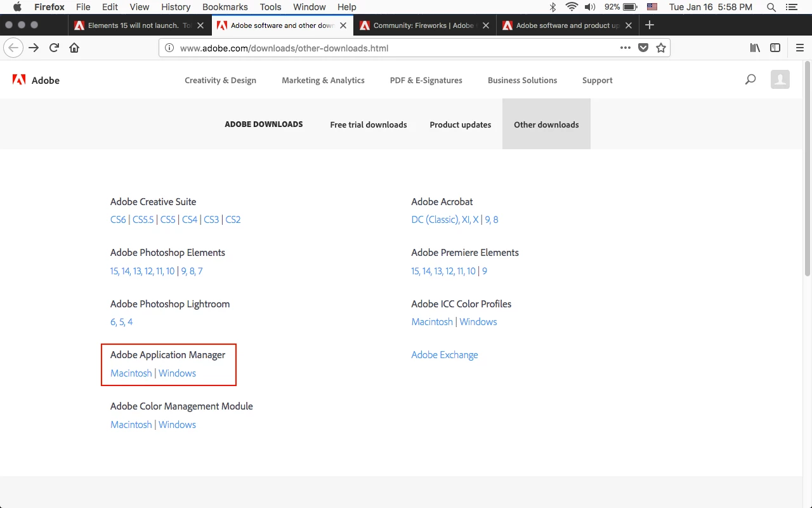The height and width of the screenshot is (508, 812).
Task: Go to the Firefox home icon
Action: pyautogui.click(x=74, y=48)
